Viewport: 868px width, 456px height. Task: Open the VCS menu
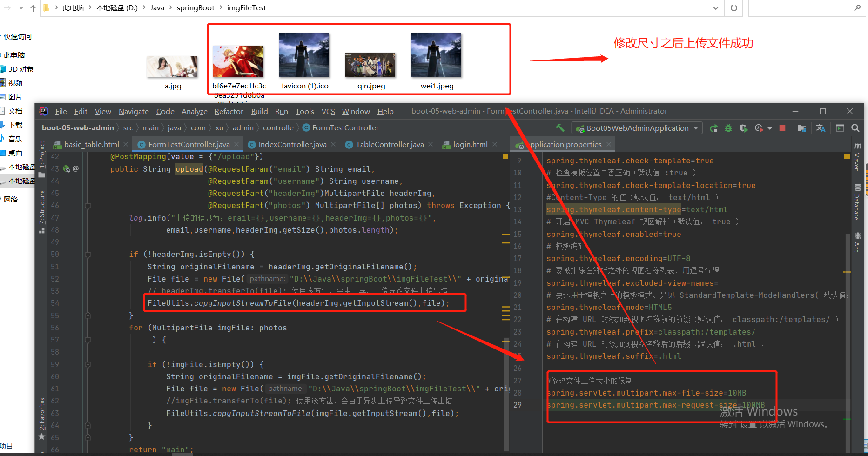(328, 111)
